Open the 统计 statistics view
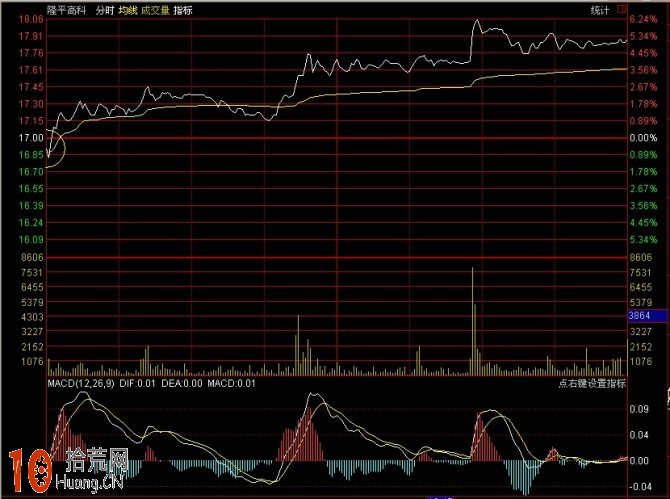The height and width of the screenshot is (499, 670). click(599, 10)
